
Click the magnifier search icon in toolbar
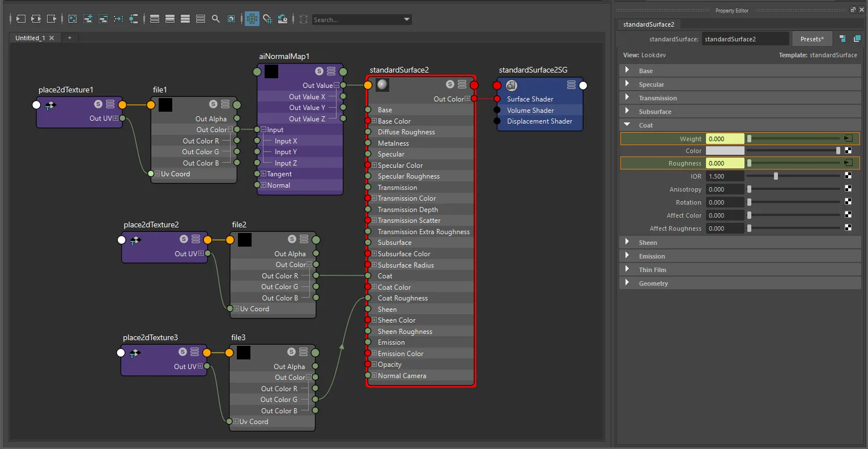pos(216,19)
